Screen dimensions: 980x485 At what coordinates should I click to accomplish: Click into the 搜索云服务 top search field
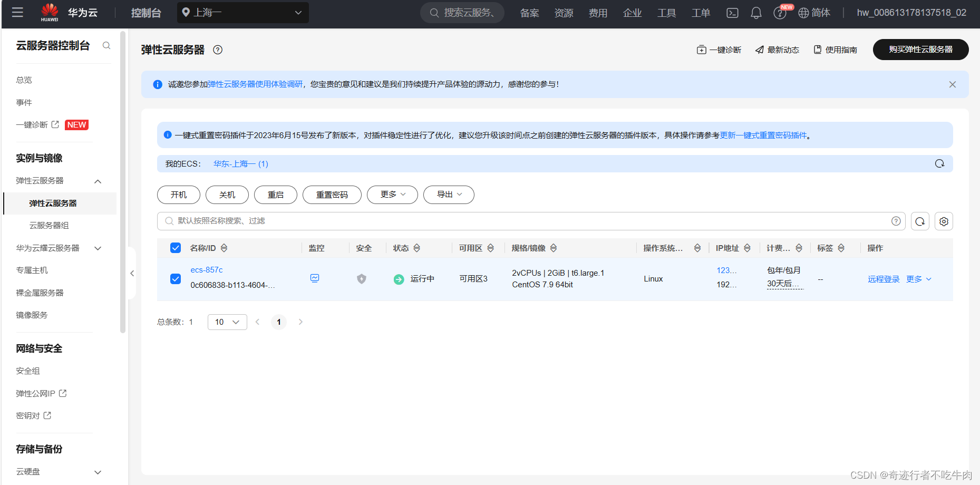(462, 13)
